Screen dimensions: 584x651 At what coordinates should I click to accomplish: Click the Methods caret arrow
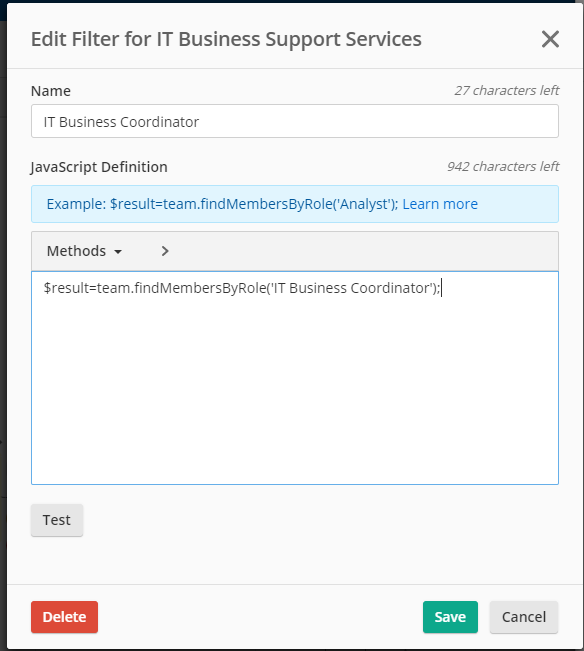coord(118,252)
